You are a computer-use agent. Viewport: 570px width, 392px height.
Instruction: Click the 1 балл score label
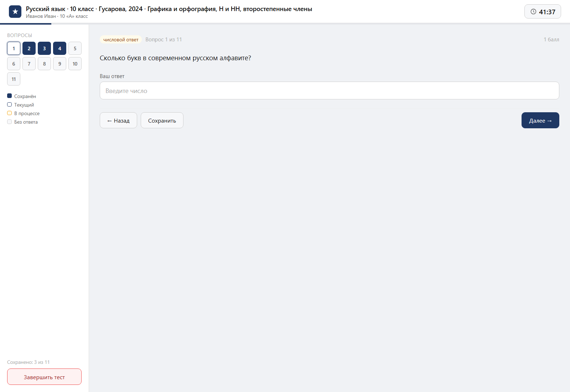click(x=551, y=40)
